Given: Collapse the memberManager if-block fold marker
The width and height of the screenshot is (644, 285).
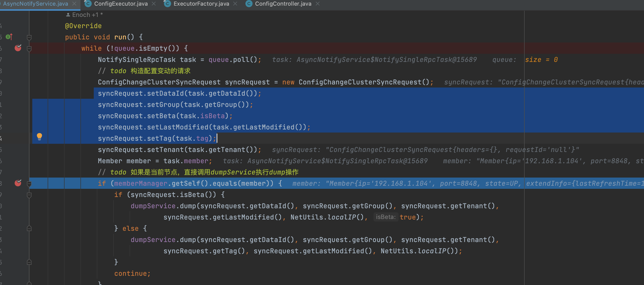Looking at the screenshot, I should [29, 184].
